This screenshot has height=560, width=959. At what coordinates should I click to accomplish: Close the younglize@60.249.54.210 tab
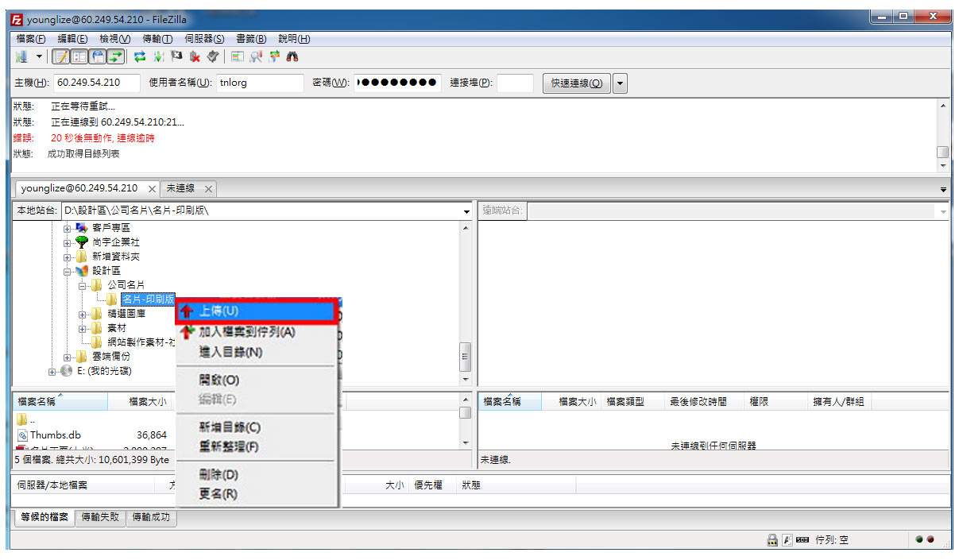[152, 189]
